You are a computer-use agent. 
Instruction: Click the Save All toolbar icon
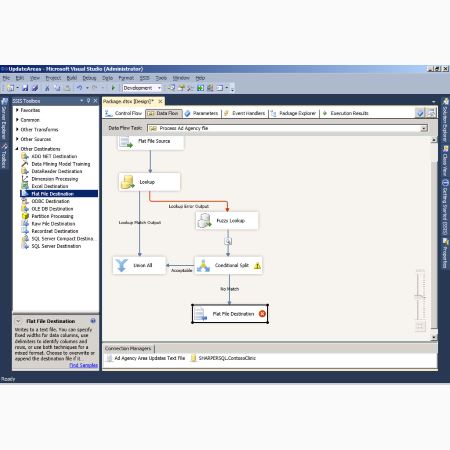pos(35,88)
